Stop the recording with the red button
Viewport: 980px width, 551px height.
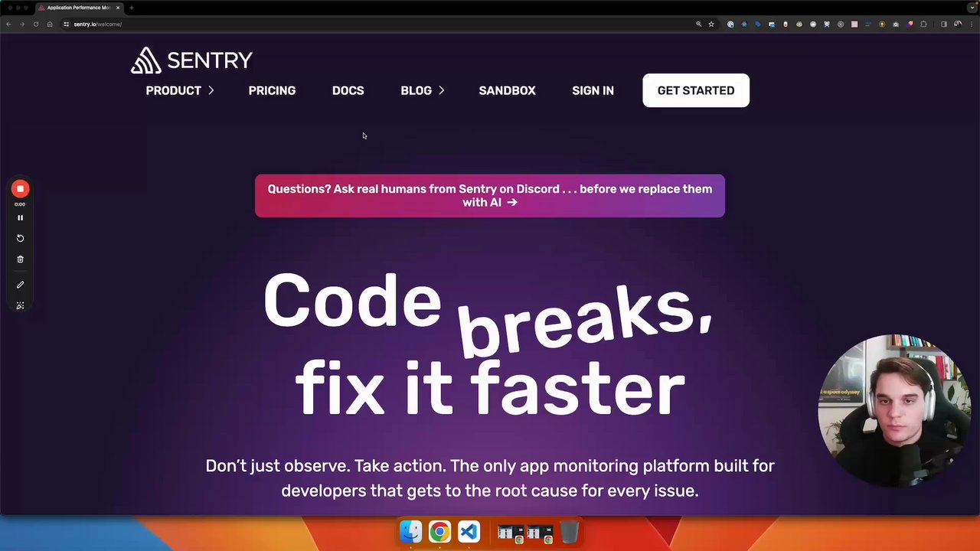click(20, 189)
